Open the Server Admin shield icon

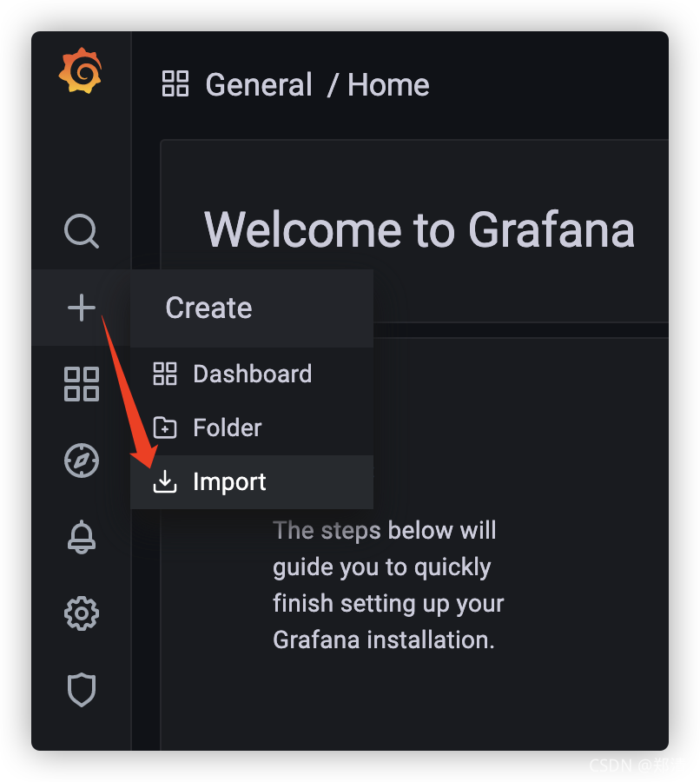82,690
